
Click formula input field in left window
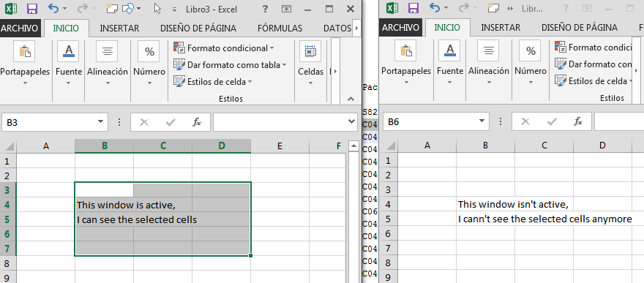(280, 122)
